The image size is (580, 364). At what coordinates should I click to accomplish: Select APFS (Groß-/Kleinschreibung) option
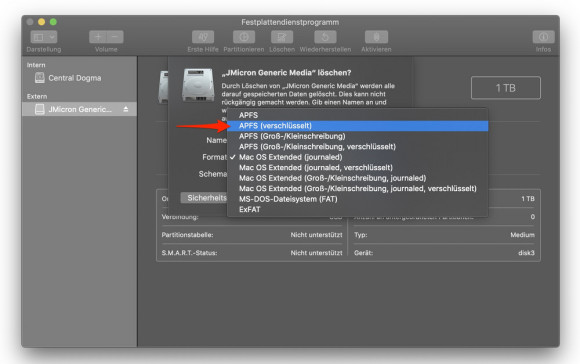357,136
